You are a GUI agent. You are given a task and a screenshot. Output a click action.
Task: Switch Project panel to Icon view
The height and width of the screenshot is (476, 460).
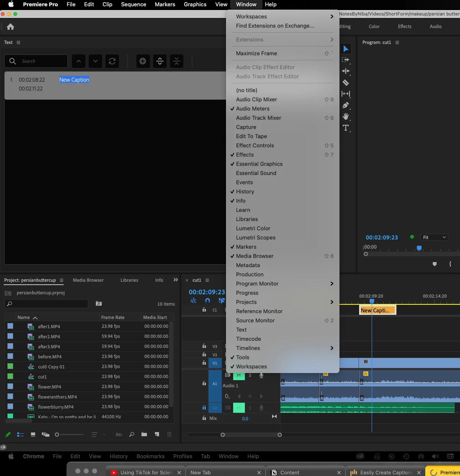33,435
